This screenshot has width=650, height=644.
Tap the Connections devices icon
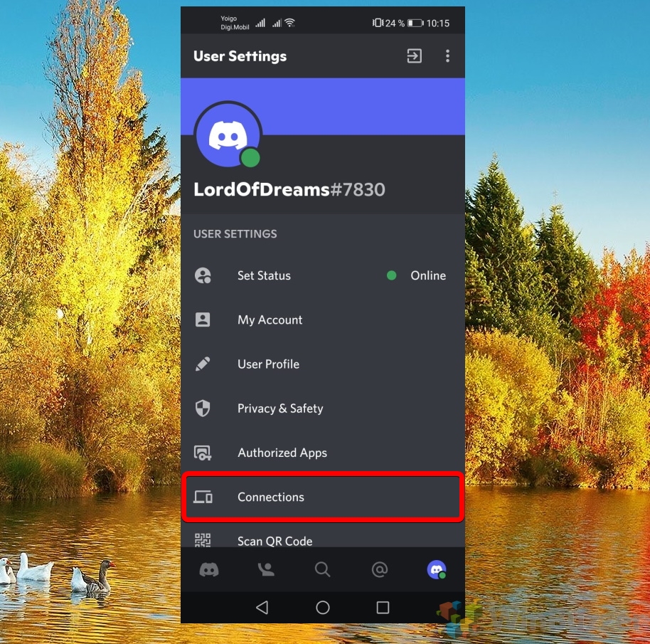pos(203,497)
